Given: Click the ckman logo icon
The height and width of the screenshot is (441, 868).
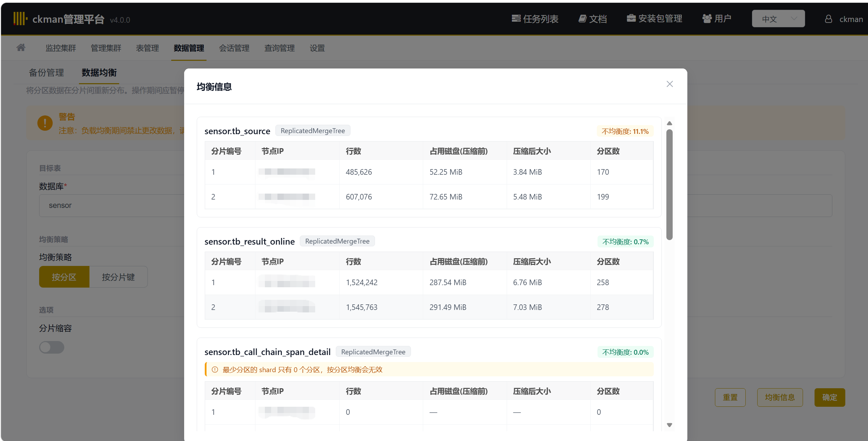Looking at the screenshot, I should tap(20, 19).
